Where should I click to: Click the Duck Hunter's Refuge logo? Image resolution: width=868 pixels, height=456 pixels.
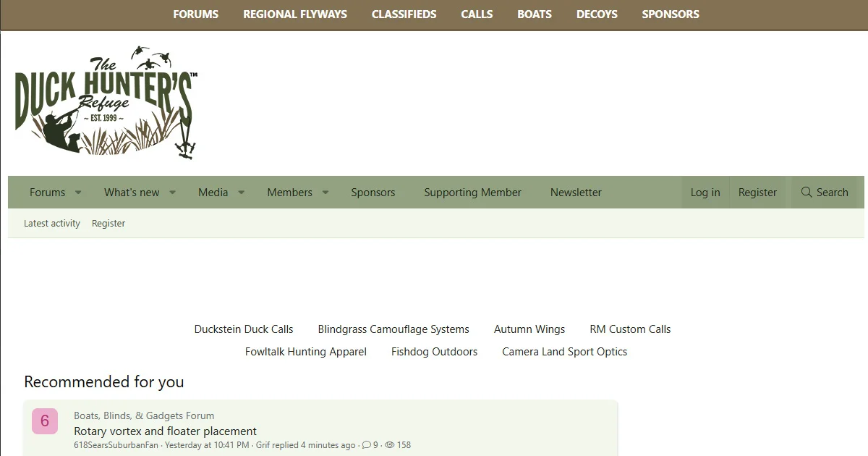[105, 101]
